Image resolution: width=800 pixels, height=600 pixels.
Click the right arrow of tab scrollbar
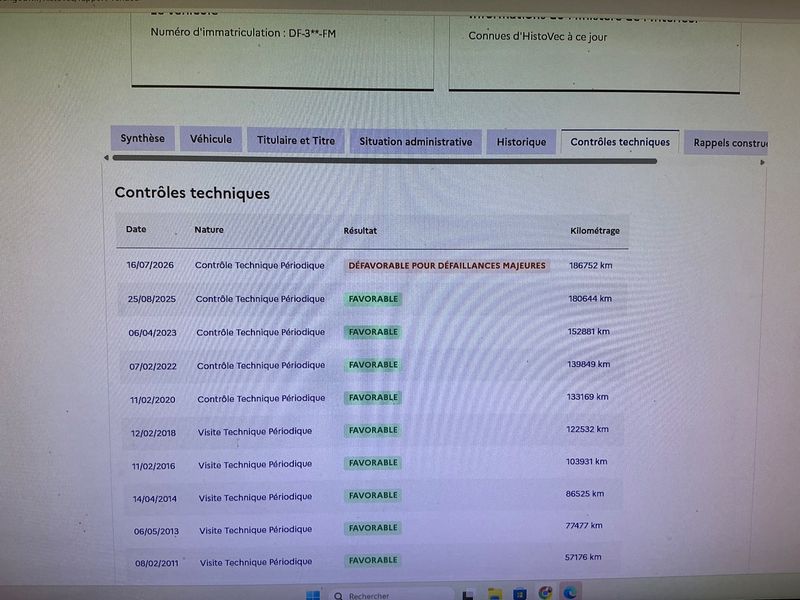[762, 163]
